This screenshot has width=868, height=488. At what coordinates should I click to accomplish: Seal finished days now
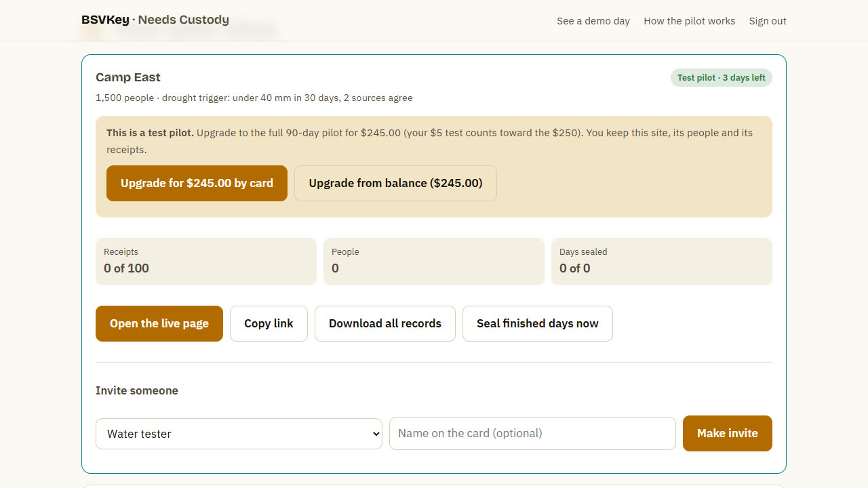click(x=538, y=323)
